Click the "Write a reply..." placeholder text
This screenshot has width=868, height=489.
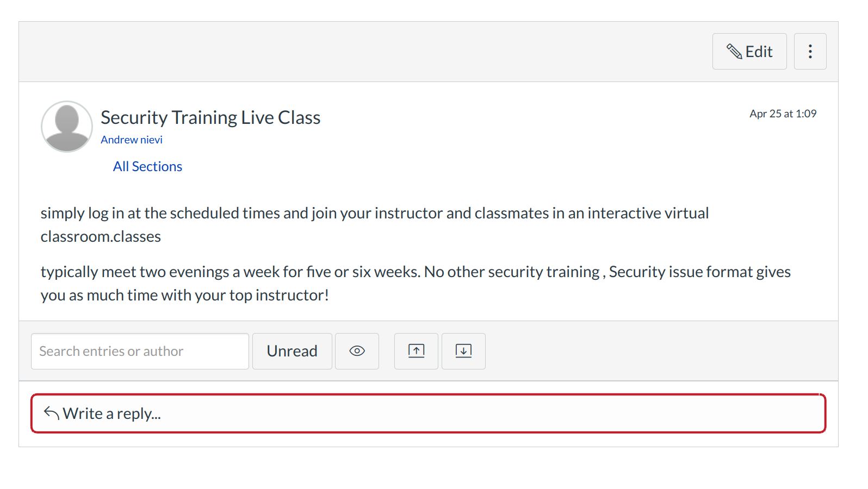click(x=112, y=414)
